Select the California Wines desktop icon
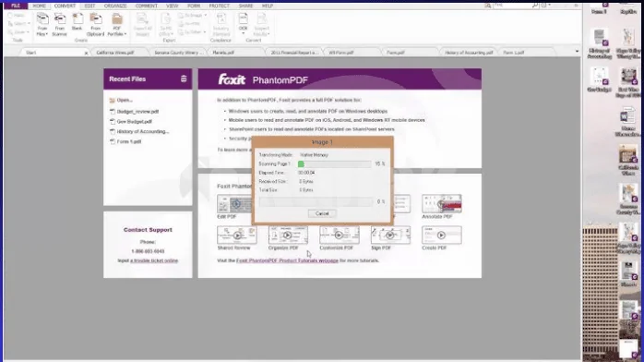 point(628,161)
